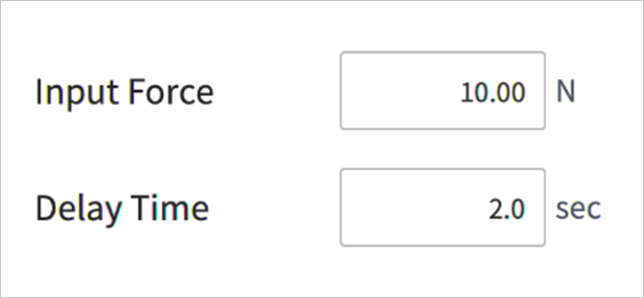The height and width of the screenshot is (298, 644).
Task: Click the N unit label
Action: (x=565, y=92)
